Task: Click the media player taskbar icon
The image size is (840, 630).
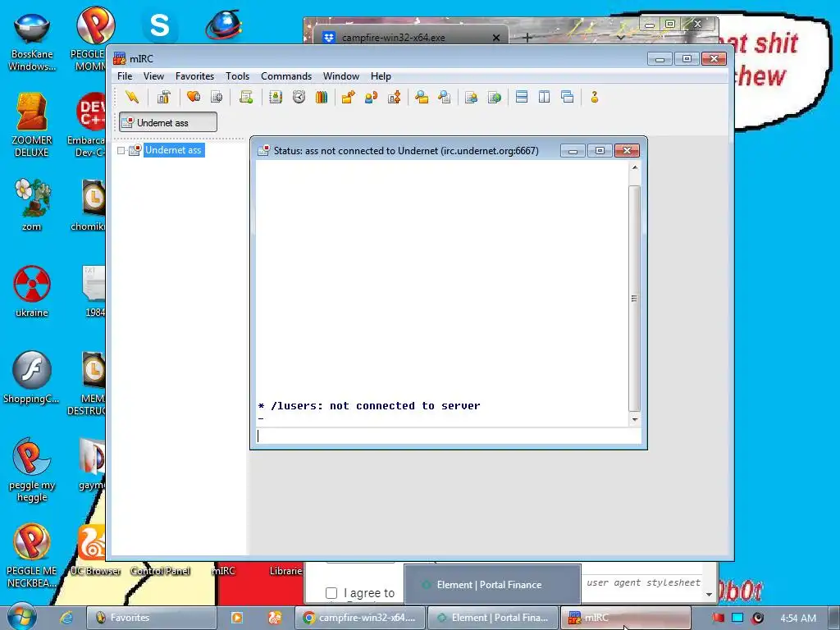Action: pyautogui.click(x=237, y=618)
